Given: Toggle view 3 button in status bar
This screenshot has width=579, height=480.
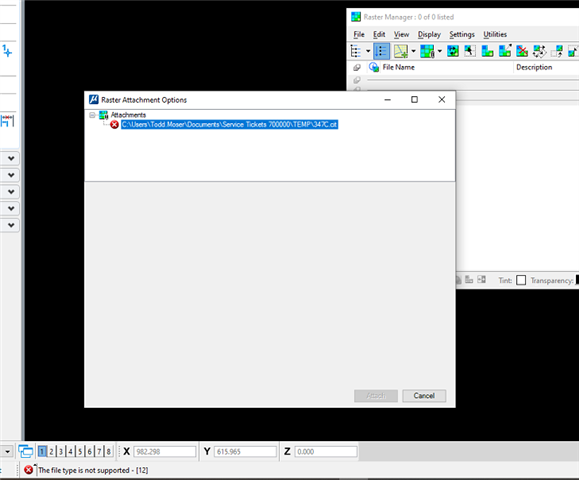Looking at the screenshot, I should point(61,451).
